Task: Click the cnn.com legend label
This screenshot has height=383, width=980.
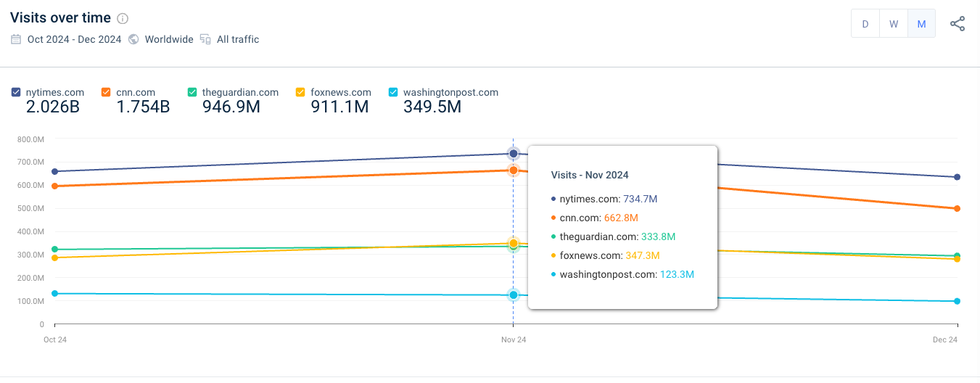Action: tap(136, 92)
